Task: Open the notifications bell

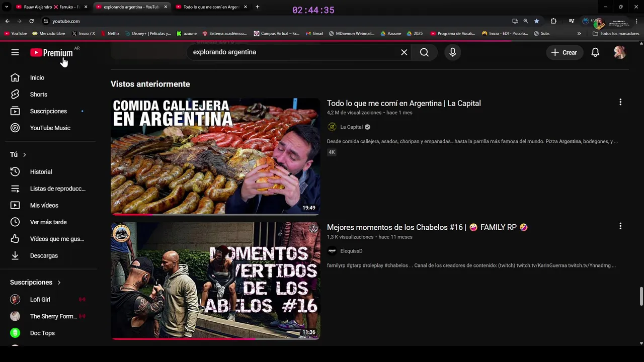Action: tap(595, 52)
